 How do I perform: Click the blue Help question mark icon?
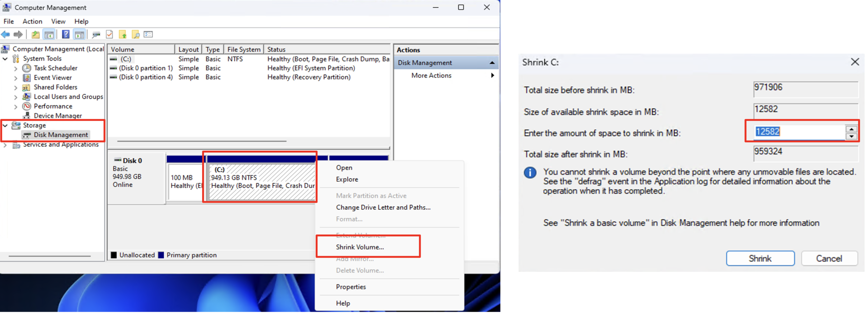click(x=65, y=34)
